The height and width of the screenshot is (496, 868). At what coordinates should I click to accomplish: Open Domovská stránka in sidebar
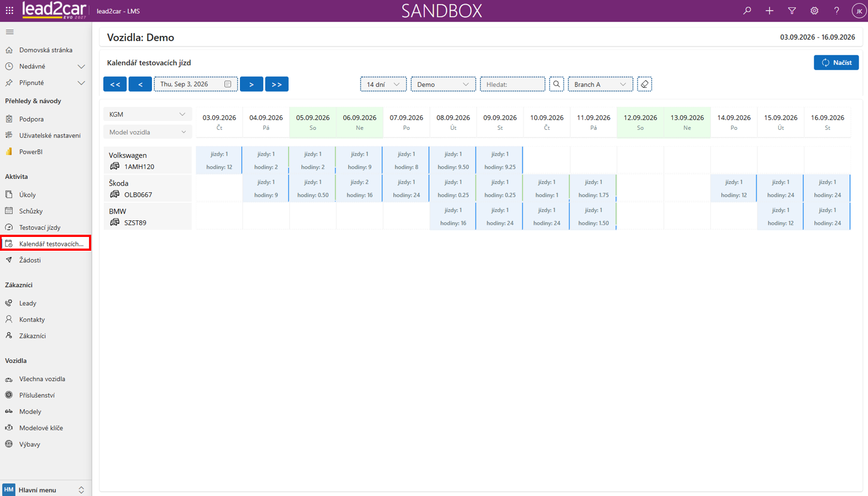click(x=46, y=50)
